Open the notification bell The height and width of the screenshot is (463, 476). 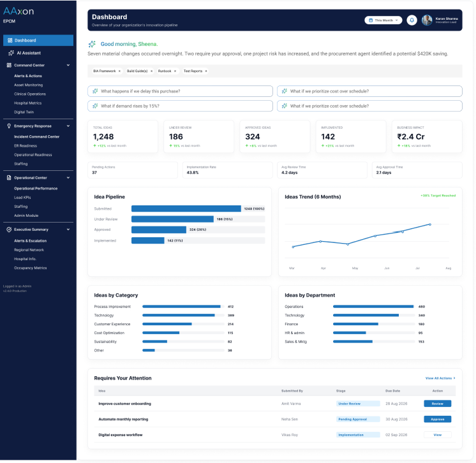[x=412, y=20]
